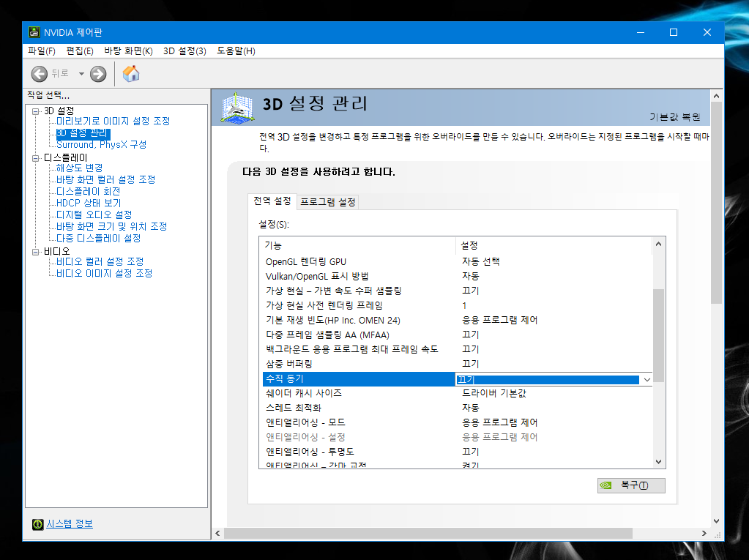749x560 pixels.
Task: Click the 3D 설정 관리 header icon
Action: coord(237,108)
